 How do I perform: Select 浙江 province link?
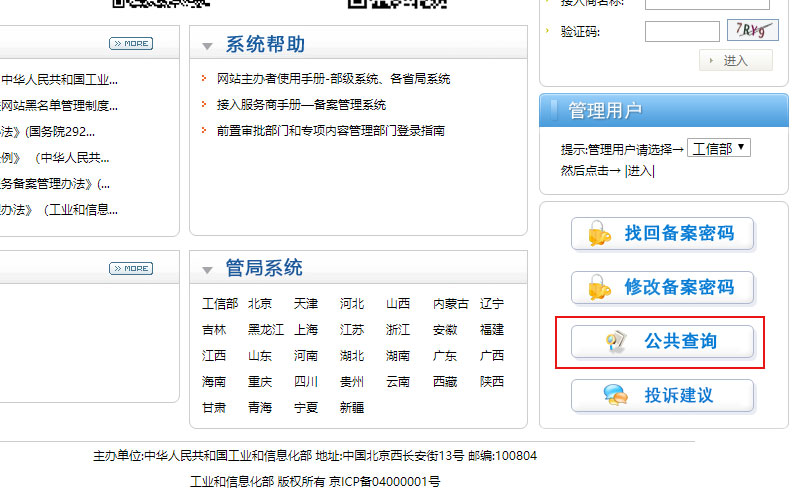coord(398,330)
